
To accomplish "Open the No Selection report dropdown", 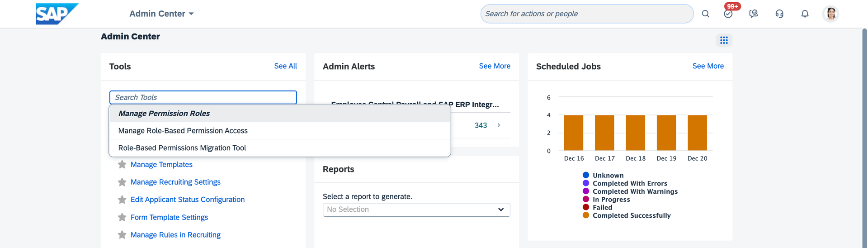I will click(416, 210).
